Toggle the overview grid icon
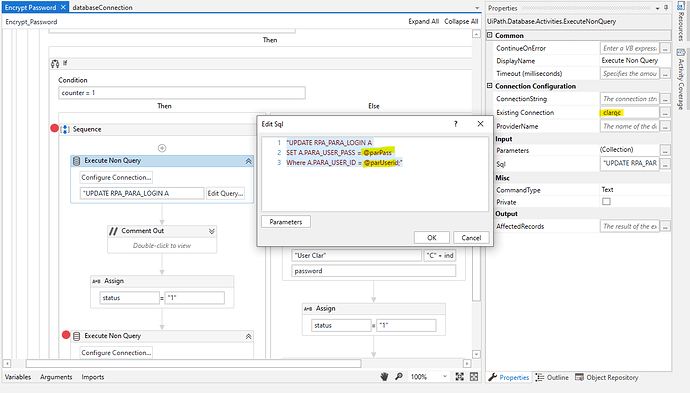690x393 pixels. pos(474,377)
